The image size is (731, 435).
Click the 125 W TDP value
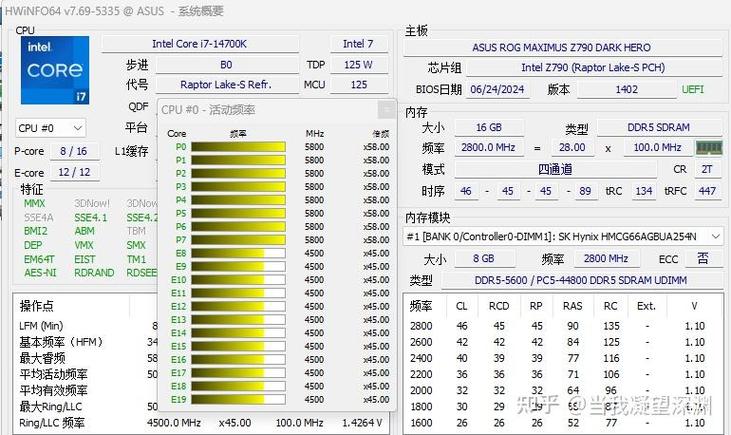pyautogui.click(x=358, y=65)
